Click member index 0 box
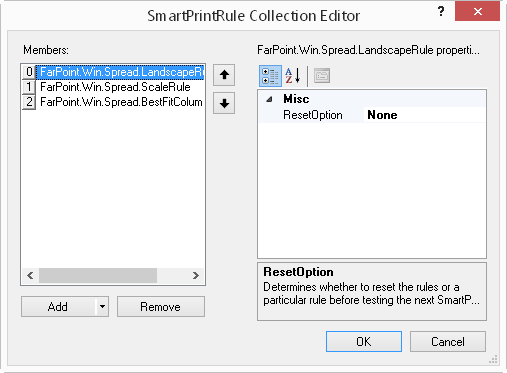This screenshot has height=373, width=507. pyautogui.click(x=29, y=72)
